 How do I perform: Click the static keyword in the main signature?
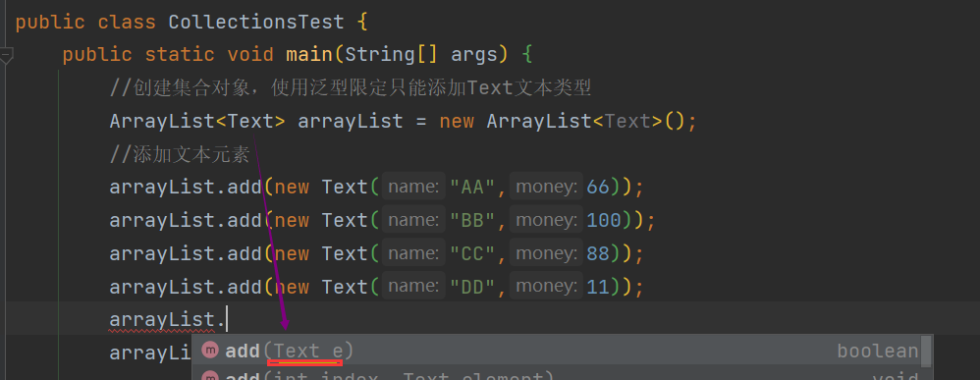point(180,55)
